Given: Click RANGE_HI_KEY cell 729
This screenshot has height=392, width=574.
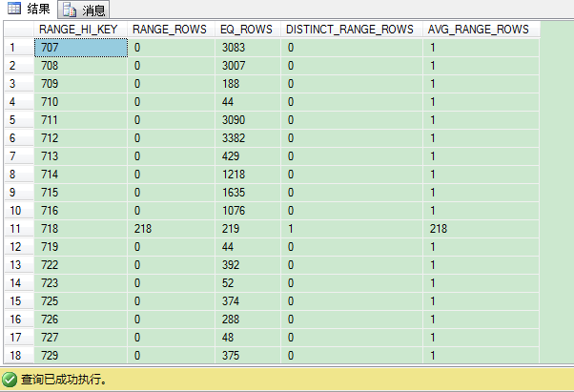Looking at the screenshot, I should pos(80,356).
